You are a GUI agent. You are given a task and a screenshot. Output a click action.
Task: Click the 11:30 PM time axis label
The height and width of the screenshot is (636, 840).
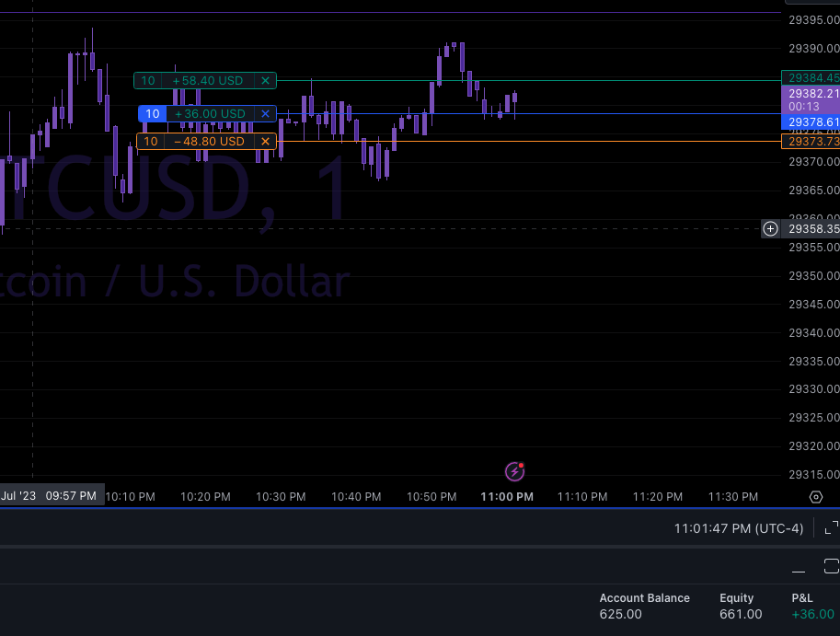click(733, 497)
